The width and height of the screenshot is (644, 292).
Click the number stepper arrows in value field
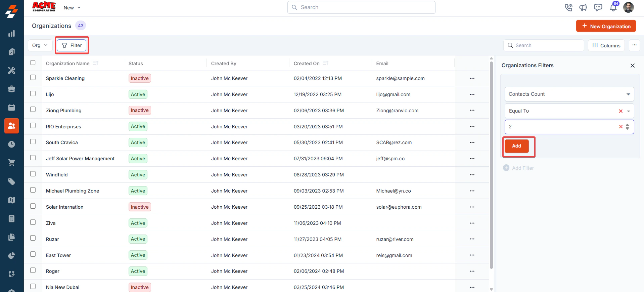(628, 127)
